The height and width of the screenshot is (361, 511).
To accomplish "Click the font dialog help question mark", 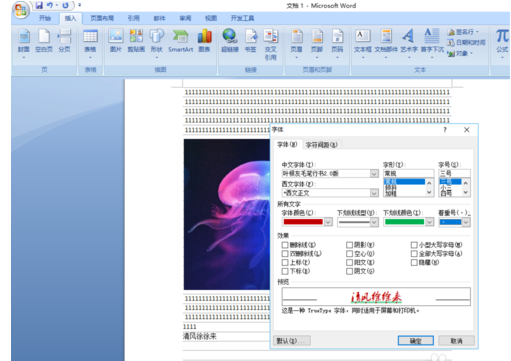I will (445, 130).
